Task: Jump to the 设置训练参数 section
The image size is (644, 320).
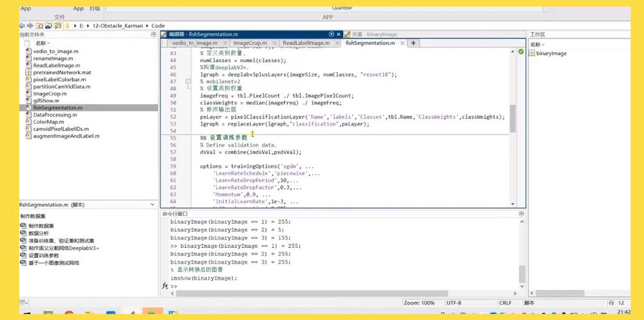Action: click(x=56, y=255)
